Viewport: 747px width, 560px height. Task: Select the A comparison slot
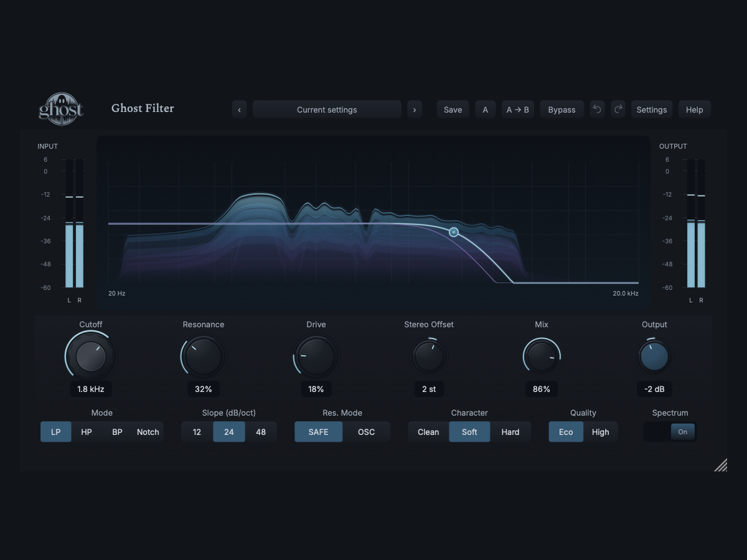(x=486, y=110)
